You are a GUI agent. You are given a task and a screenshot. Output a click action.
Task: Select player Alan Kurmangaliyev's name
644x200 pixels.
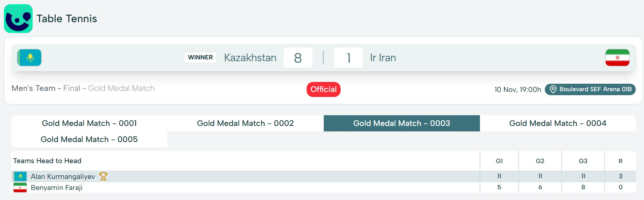click(x=63, y=176)
